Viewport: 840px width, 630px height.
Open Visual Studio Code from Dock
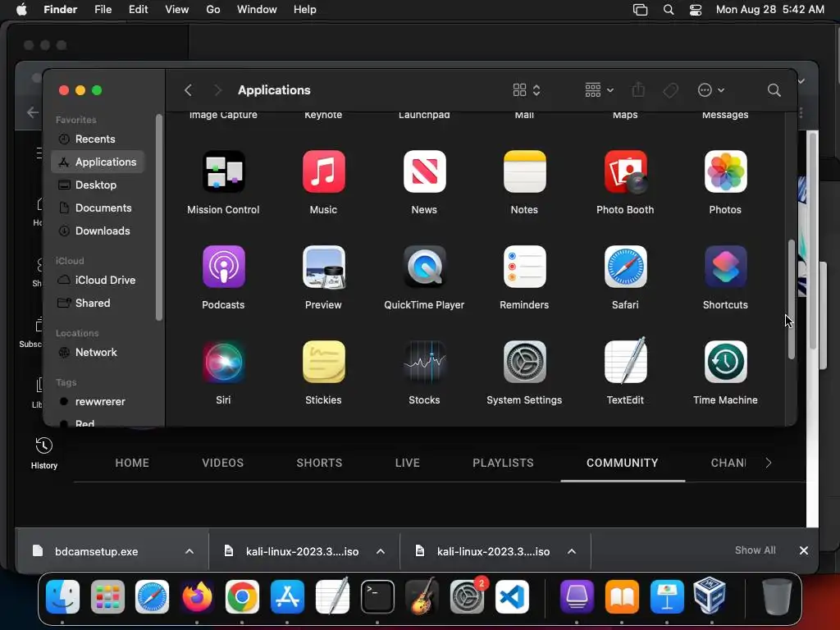click(512, 597)
